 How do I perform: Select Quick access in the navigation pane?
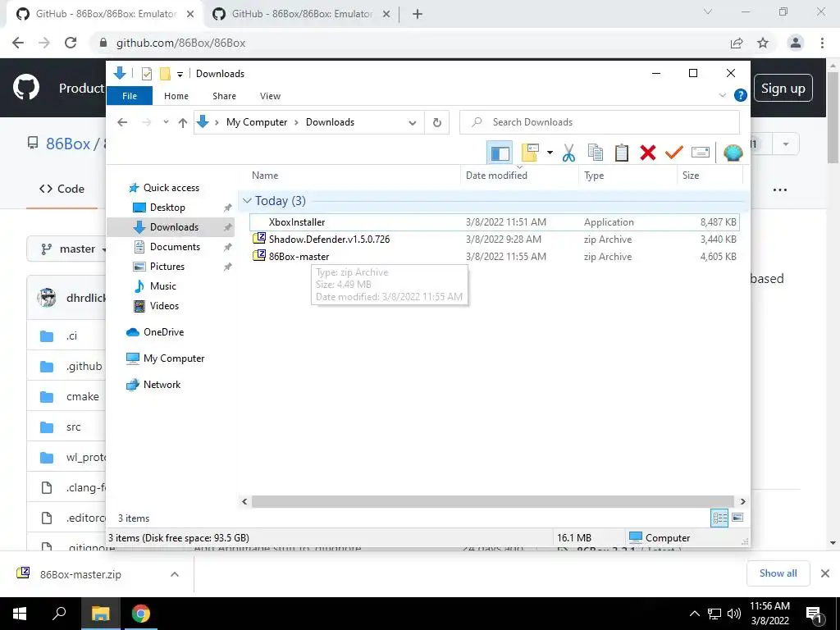click(x=164, y=188)
